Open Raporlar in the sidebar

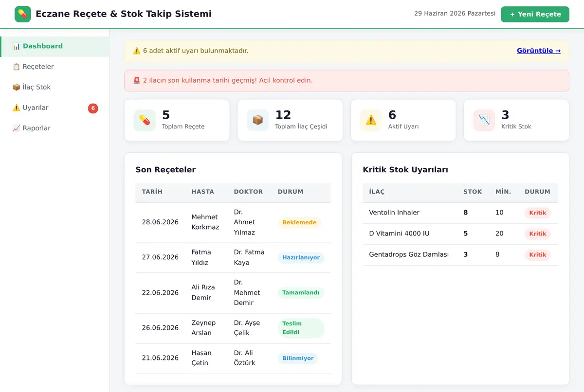pos(55,128)
